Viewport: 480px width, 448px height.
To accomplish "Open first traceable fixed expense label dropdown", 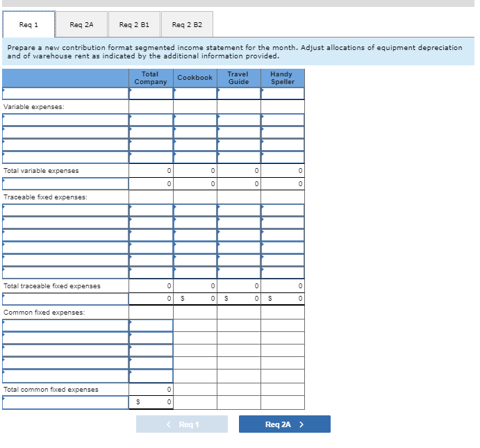I will point(65,210).
